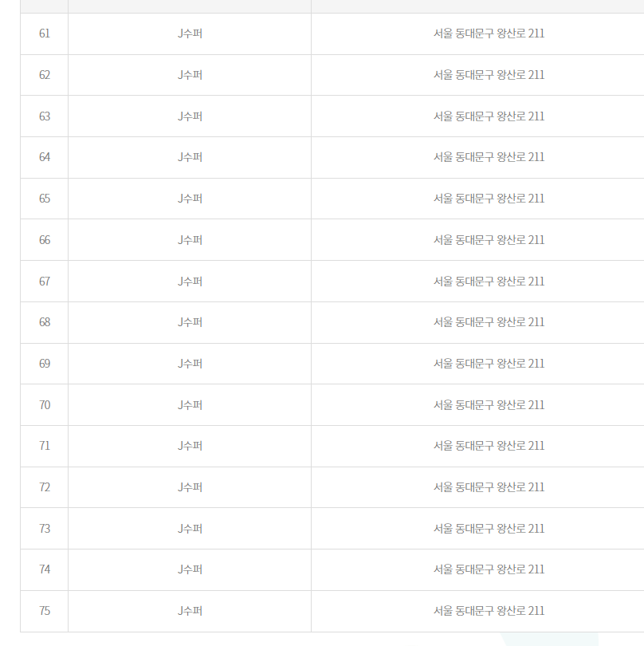644x646 pixels.
Task: Click row number 62 cell
Action: (45, 75)
